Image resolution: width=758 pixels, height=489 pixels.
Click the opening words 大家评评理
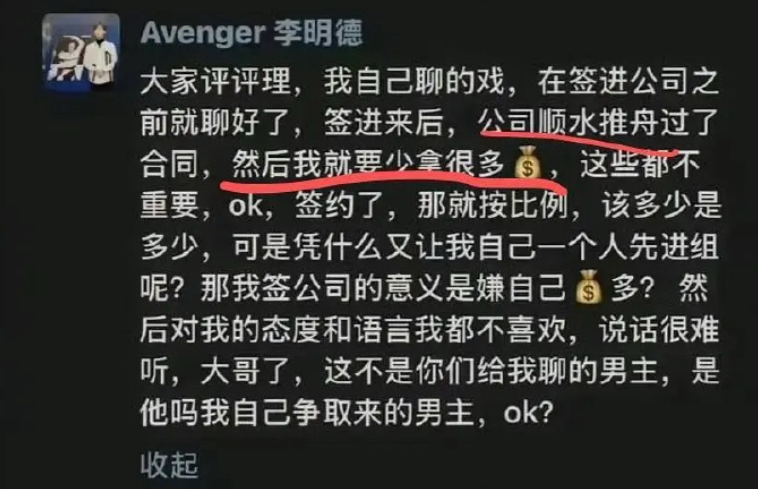[216, 81]
